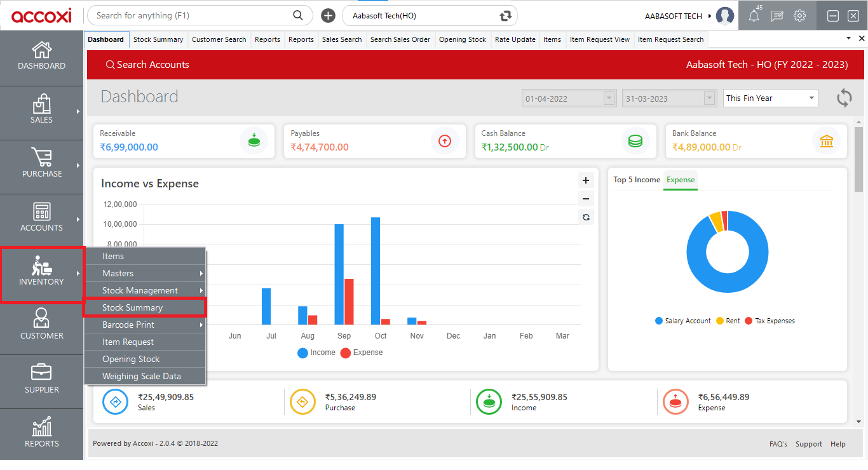
Task: Click the Accoxi logo
Action: 41,15
